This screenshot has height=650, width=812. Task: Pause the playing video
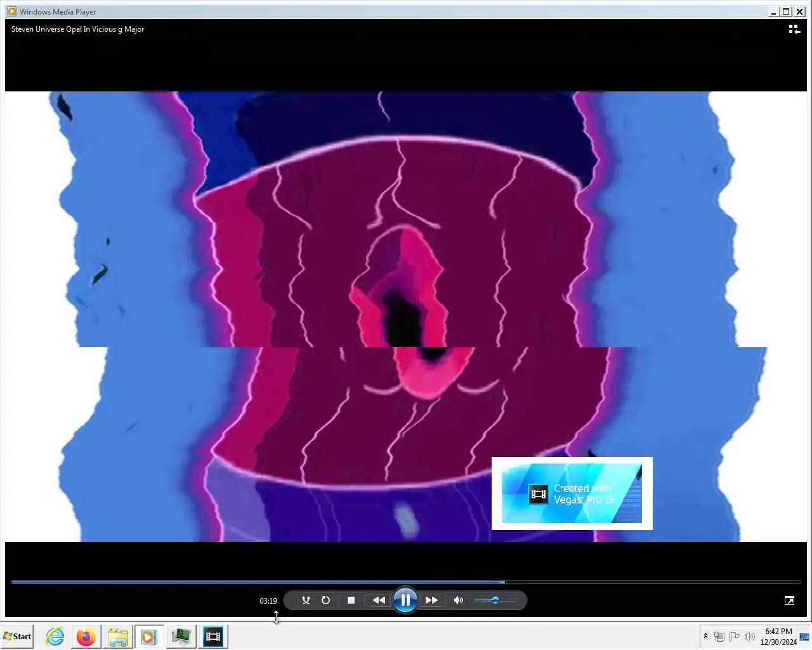point(405,600)
